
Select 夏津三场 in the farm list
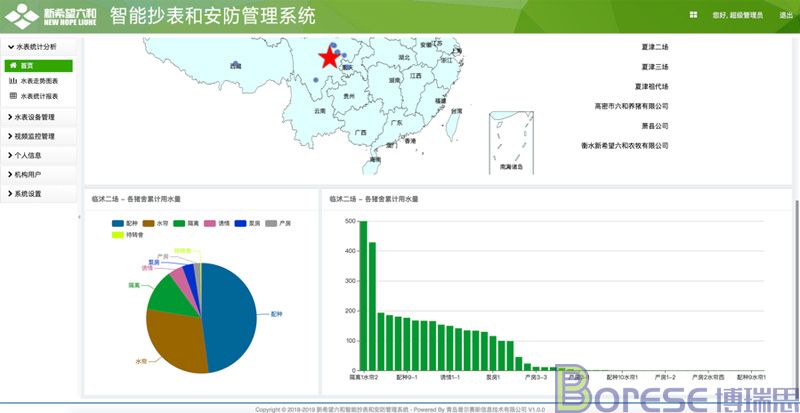click(655, 67)
